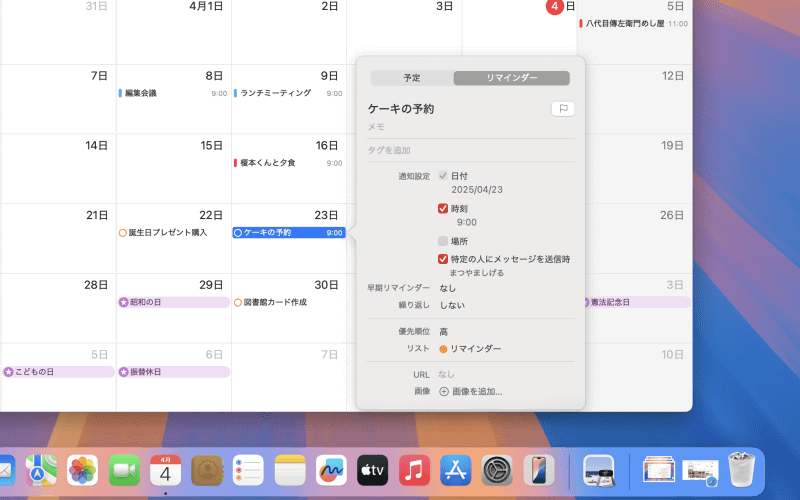Flag the ケーキの予約 reminder
The image size is (800, 500).
pos(563,109)
